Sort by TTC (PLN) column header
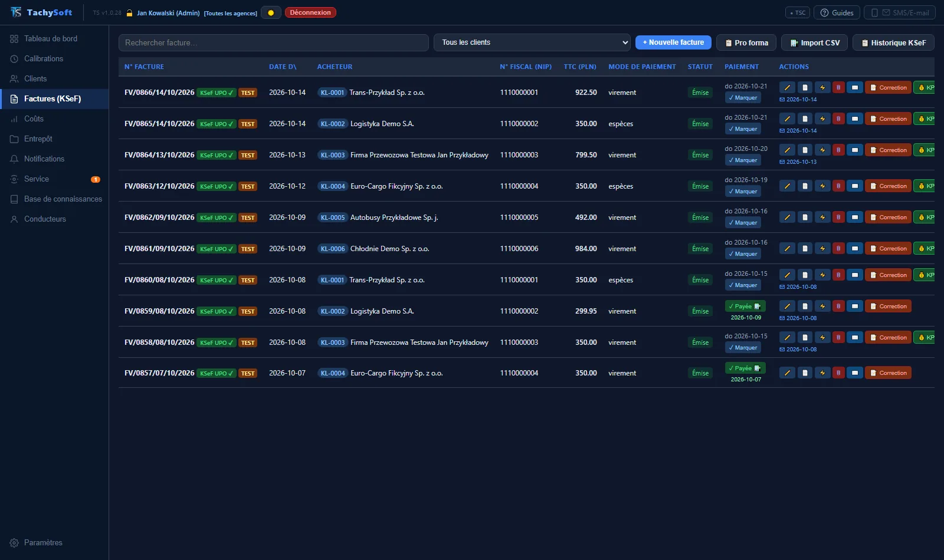The height and width of the screenshot is (560, 944). click(580, 67)
